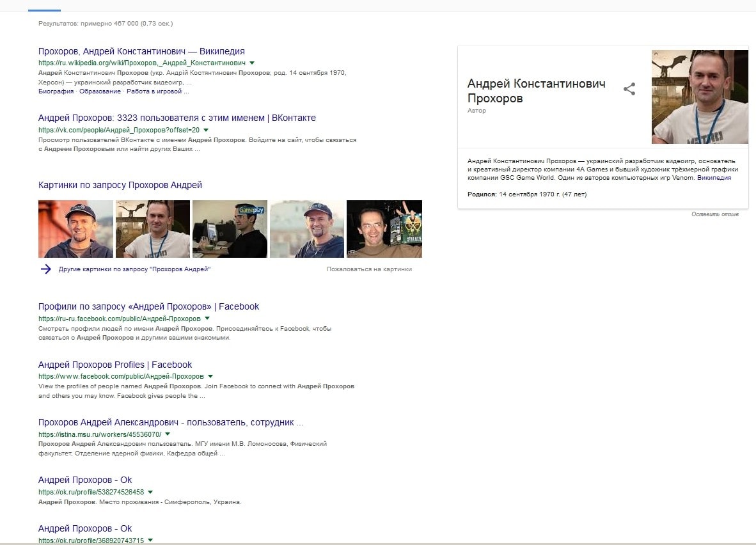Expand the dropdown arrow next to the istina.msu.ru URL
The image size is (756, 545).
coord(168,434)
